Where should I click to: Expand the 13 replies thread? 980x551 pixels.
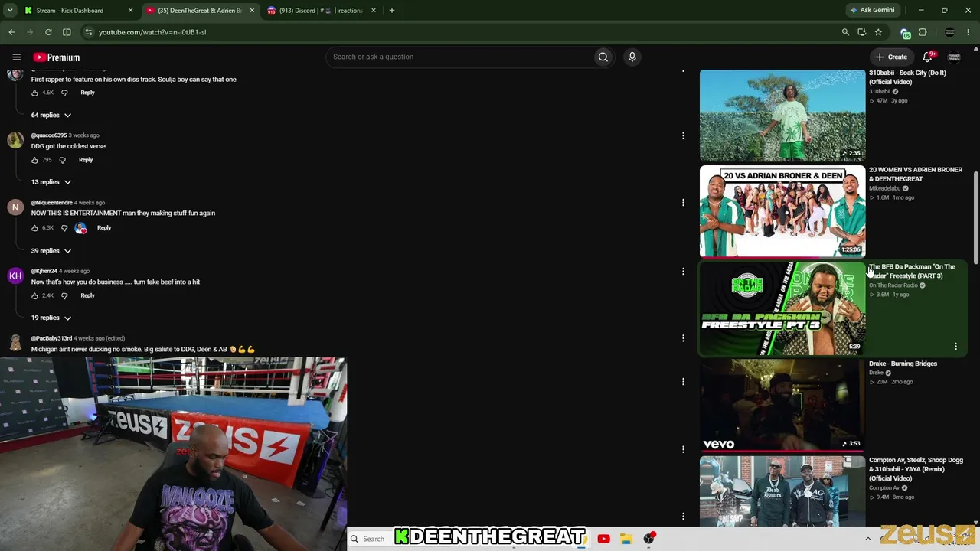click(x=51, y=182)
